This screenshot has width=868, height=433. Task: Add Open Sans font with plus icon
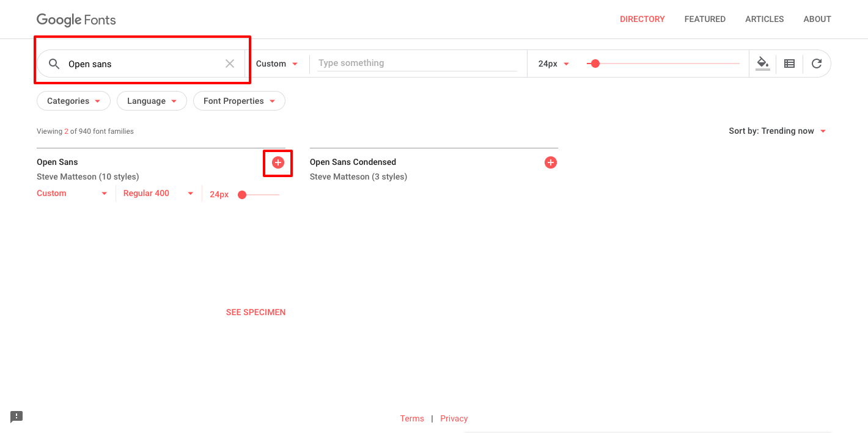(x=278, y=162)
